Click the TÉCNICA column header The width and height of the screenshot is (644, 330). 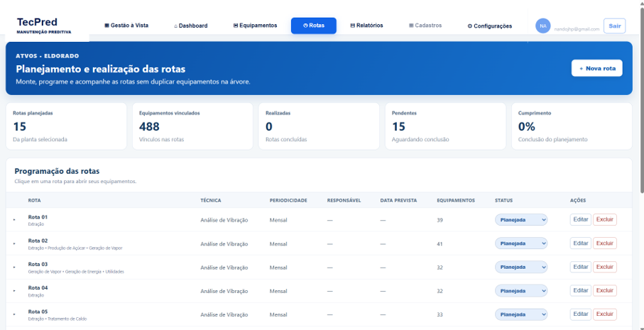(x=211, y=200)
